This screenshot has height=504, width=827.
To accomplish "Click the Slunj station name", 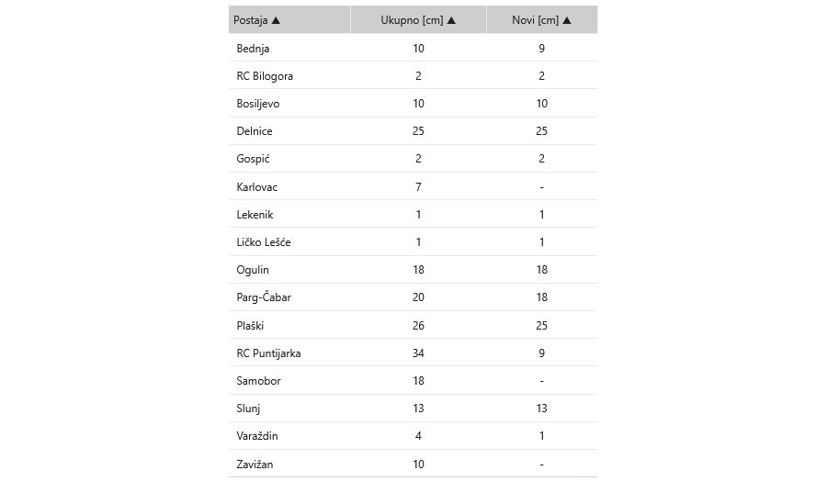I will coord(249,409).
